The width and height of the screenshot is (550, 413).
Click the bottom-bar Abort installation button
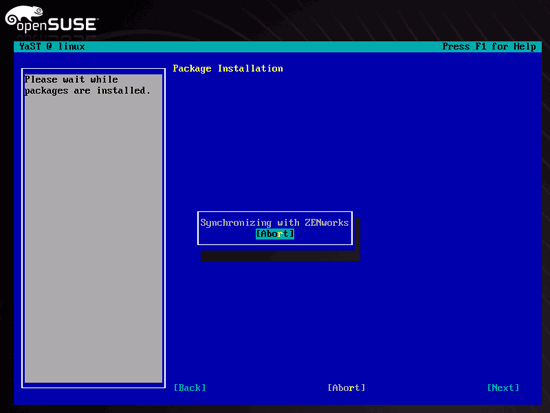[346, 388]
